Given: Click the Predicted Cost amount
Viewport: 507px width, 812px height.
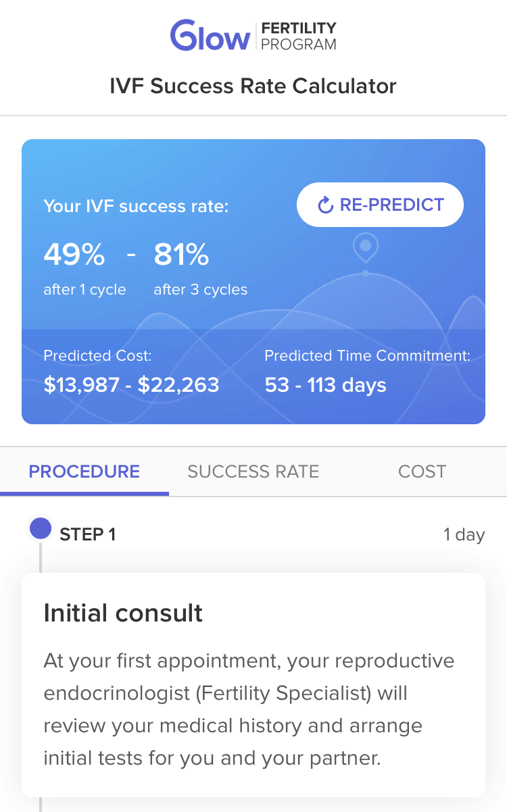Looking at the screenshot, I should click(131, 385).
